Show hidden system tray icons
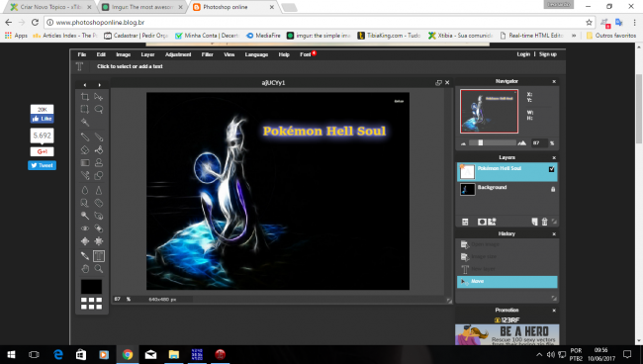 point(539,354)
